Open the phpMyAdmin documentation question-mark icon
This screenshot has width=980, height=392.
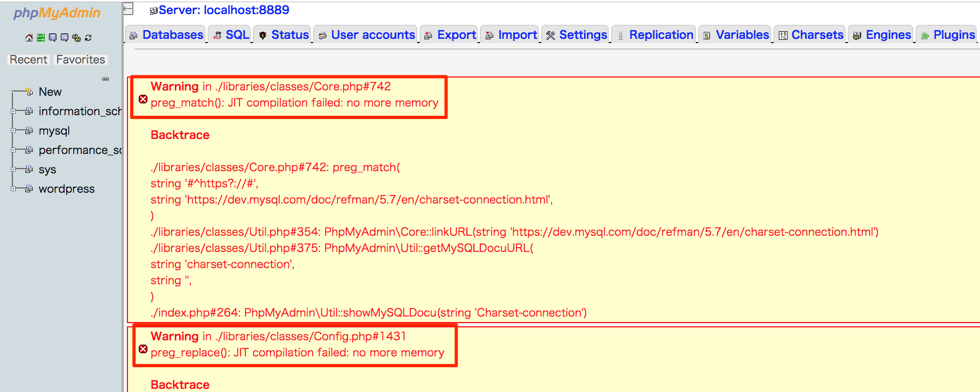[53, 38]
